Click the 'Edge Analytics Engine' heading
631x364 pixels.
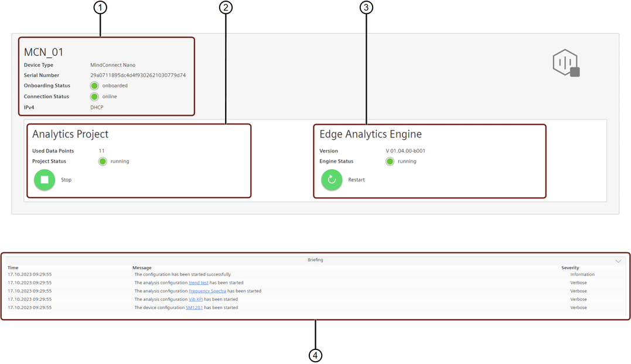click(x=371, y=134)
